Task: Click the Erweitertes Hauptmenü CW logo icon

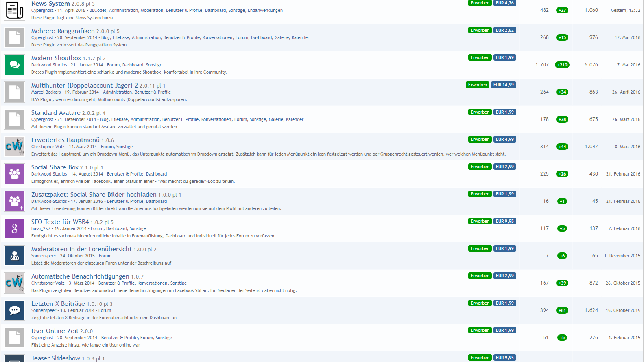Action: point(15,147)
